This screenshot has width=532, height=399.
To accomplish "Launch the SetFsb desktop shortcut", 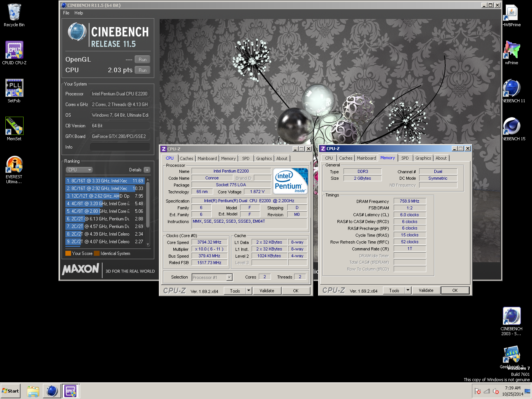I will click(x=14, y=91).
